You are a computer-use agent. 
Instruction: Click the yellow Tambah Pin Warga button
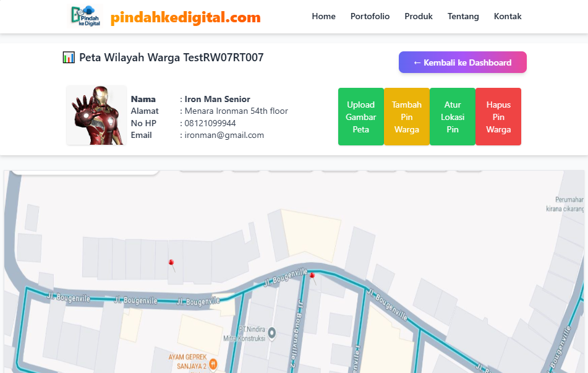406,117
